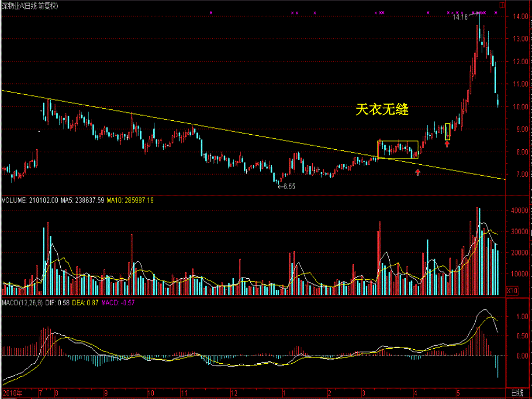Click the 12.00 price axis label
The width and height of the screenshot is (532, 399).
pyautogui.click(x=521, y=62)
